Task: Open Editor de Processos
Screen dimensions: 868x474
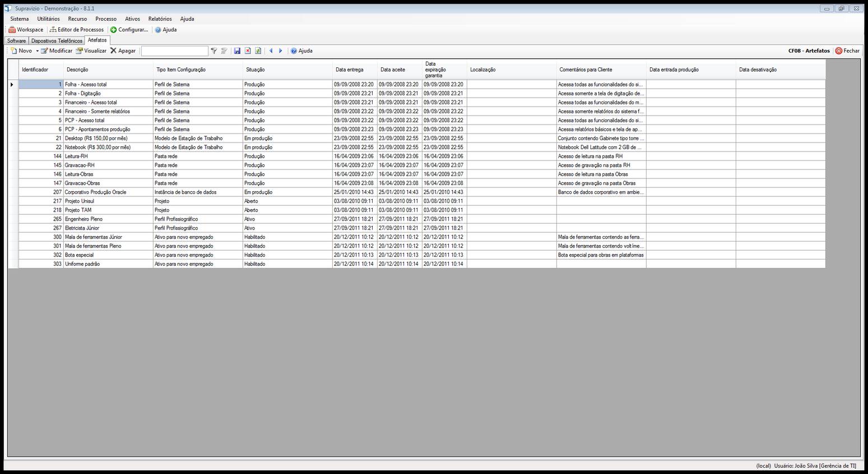Action: pos(77,30)
